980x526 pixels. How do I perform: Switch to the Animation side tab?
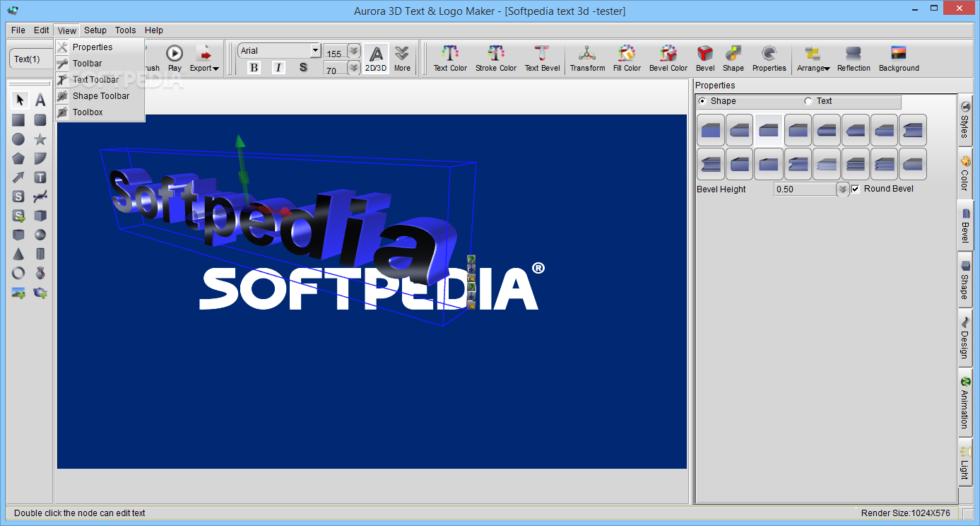click(x=965, y=402)
